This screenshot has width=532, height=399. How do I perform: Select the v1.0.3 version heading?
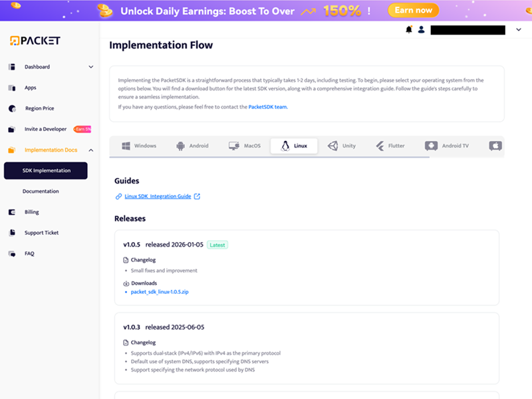(x=132, y=327)
